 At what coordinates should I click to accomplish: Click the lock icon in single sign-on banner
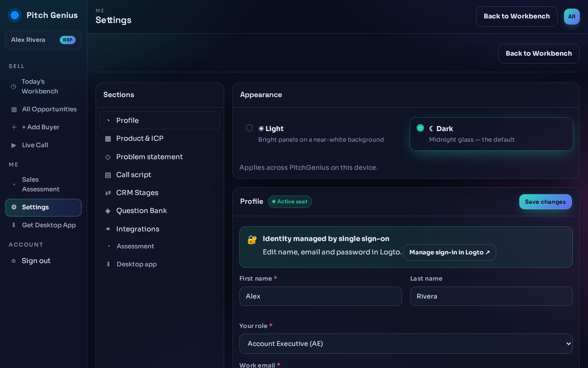click(252, 240)
